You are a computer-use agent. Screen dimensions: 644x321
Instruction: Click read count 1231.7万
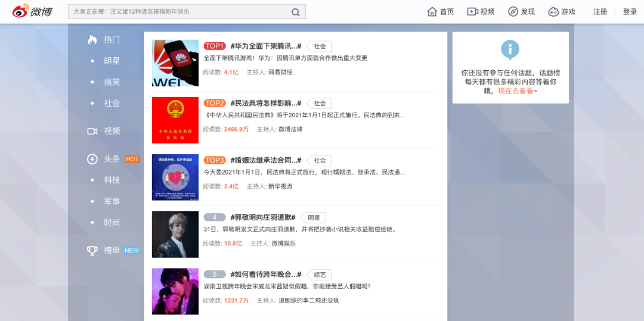[237, 301]
